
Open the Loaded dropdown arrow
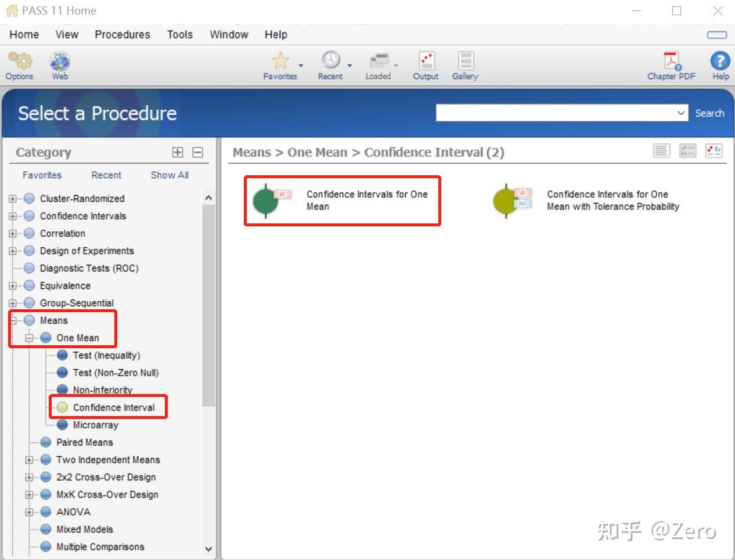(x=396, y=66)
